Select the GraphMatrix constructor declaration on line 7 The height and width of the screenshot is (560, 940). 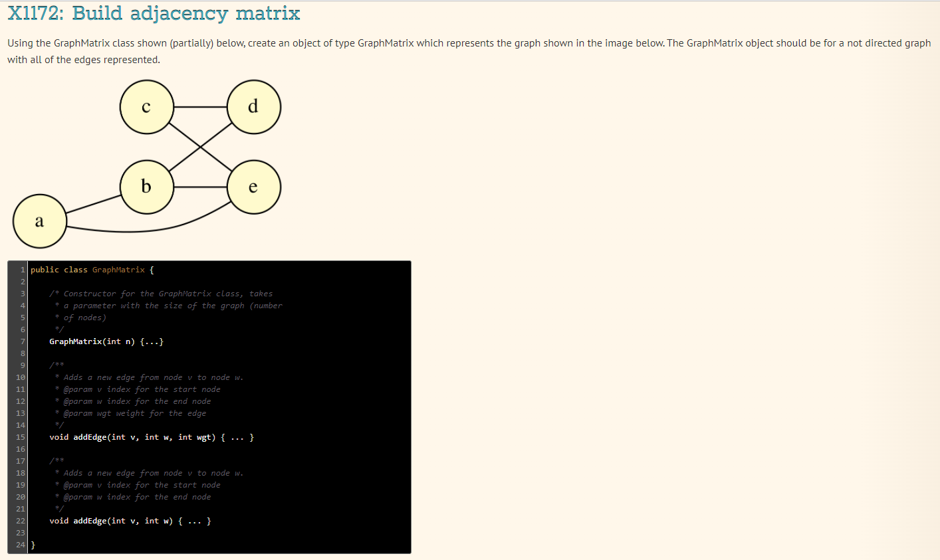(106, 341)
